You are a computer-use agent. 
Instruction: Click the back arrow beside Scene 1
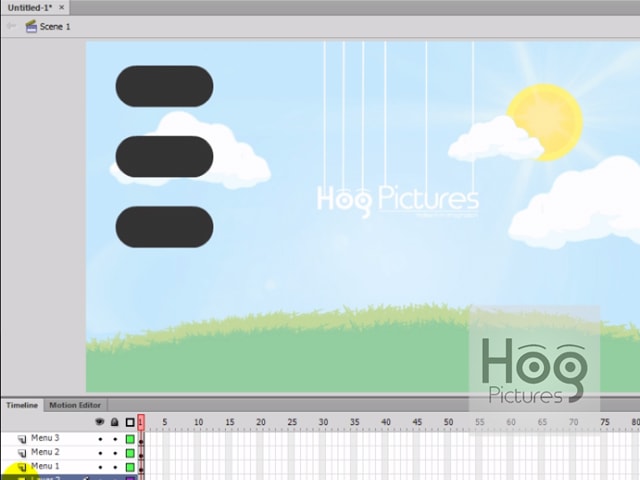[x=11, y=26]
